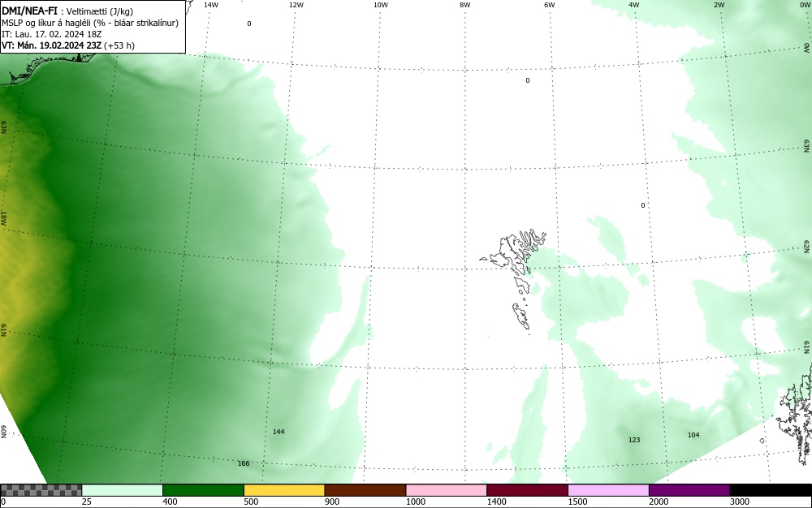Click the purple 2000–3000 legend swatch
Screen dimensions: 812x508
(689, 490)
